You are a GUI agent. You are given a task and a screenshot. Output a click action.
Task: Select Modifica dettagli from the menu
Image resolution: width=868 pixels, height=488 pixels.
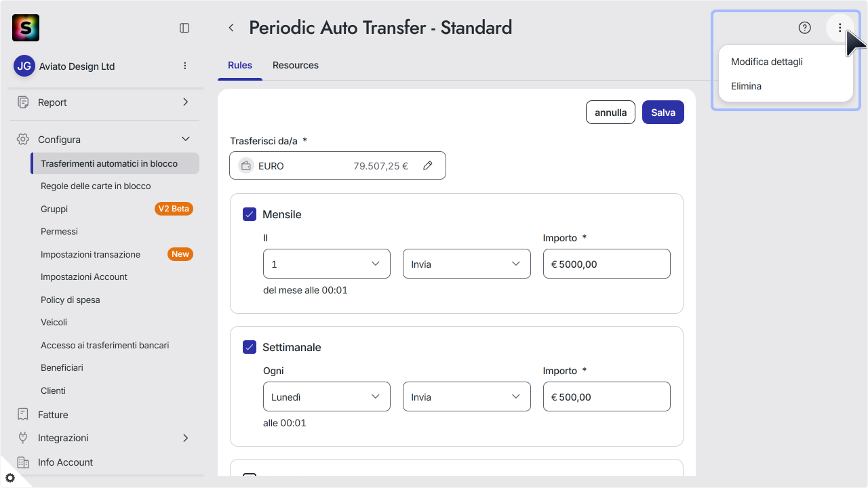point(767,62)
